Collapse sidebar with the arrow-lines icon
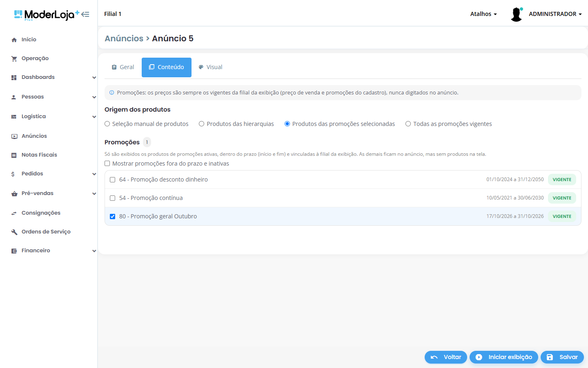The height and width of the screenshot is (368, 588). coord(85,14)
